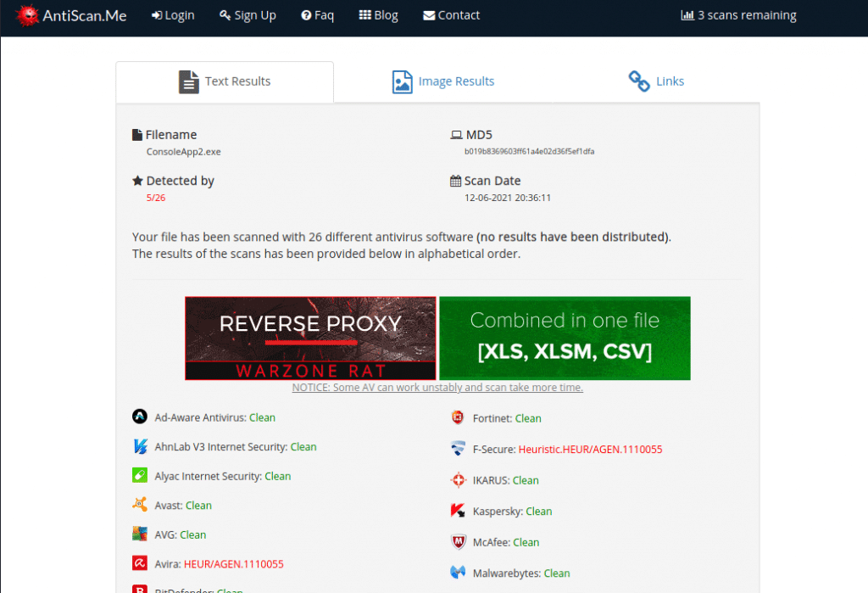The width and height of the screenshot is (868, 593).
Task: Click the McAfee shield icon
Action: (x=459, y=541)
